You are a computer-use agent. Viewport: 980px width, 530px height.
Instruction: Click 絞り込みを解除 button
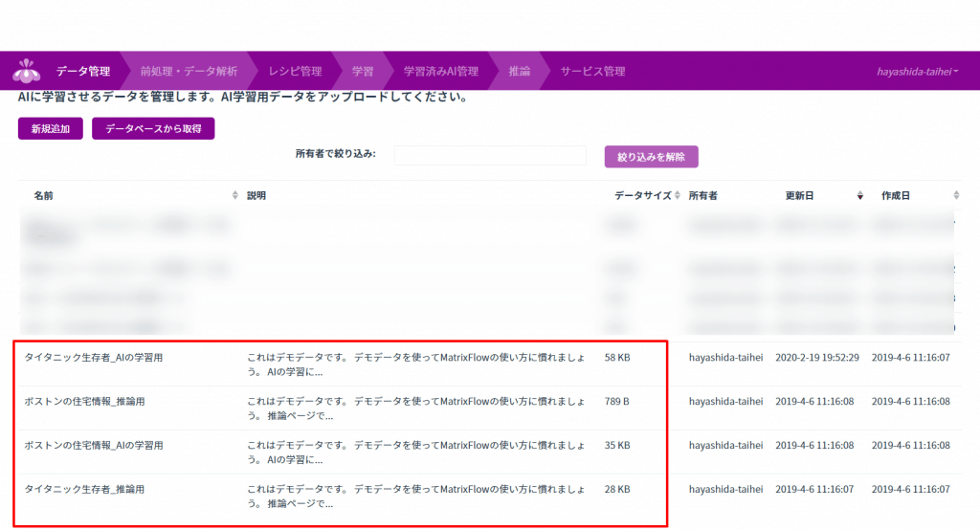[651, 156]
